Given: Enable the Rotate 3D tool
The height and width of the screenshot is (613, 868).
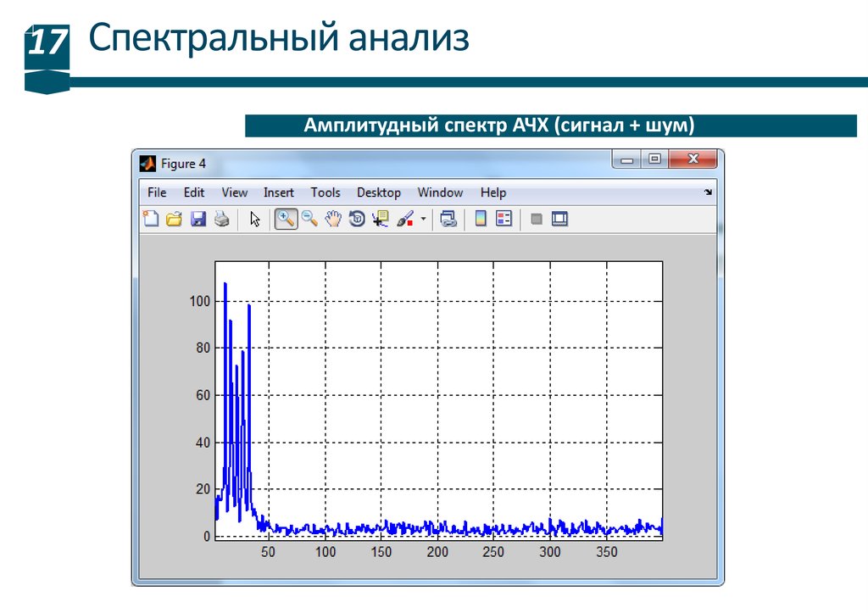Looking at the screenshot, I should pos(357,220).
